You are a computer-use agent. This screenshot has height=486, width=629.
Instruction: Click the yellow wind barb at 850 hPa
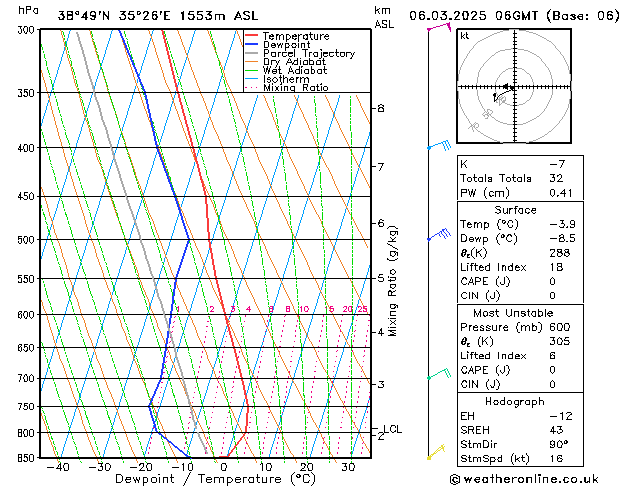click(x=436, y=455)
